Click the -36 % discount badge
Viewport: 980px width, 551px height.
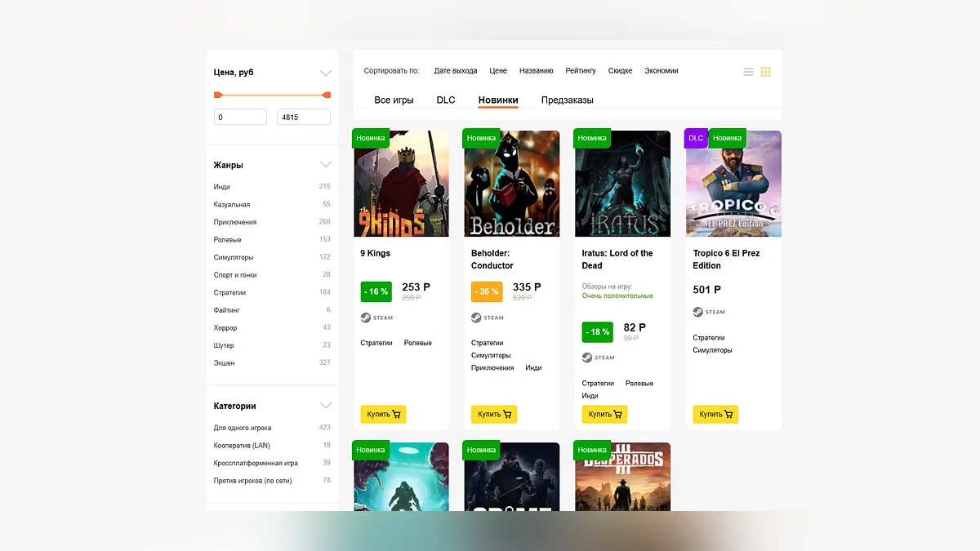click(x=487, y=291)
